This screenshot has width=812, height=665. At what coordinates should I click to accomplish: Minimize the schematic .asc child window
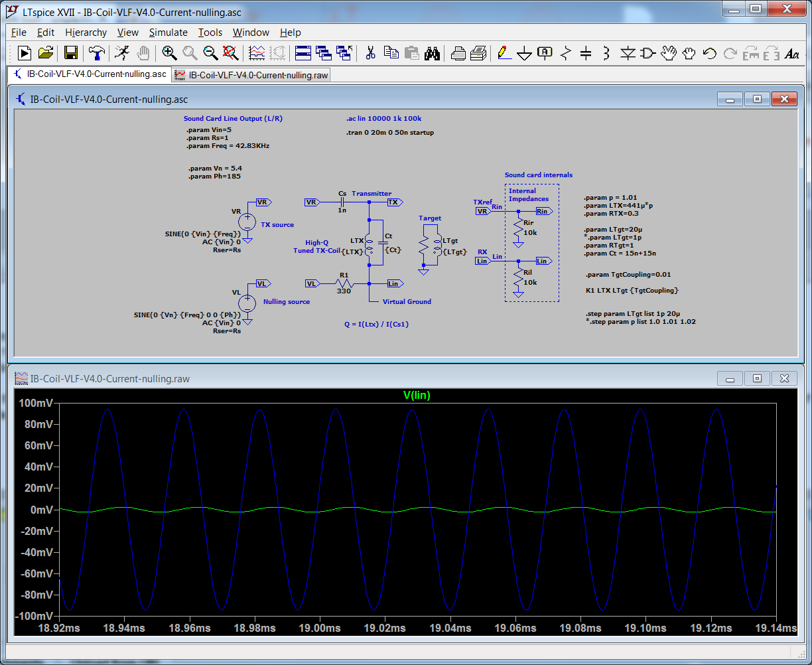click(730, 99)
